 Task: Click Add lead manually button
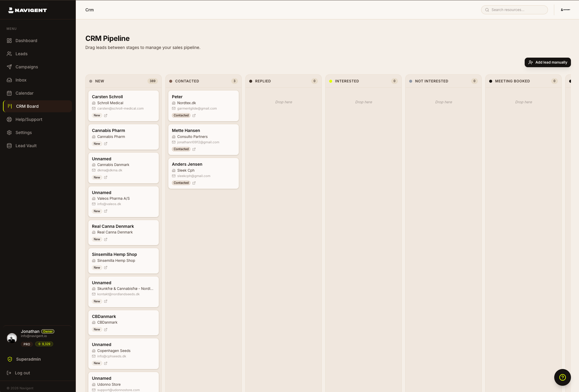click(x=548, y=62)
